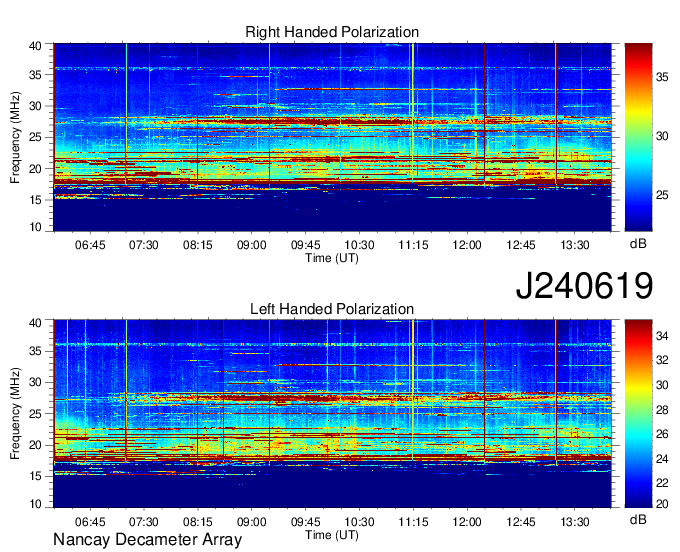Click the 10 MHz tick label on bottom plot
680x552 pixels.
point(35,504)
